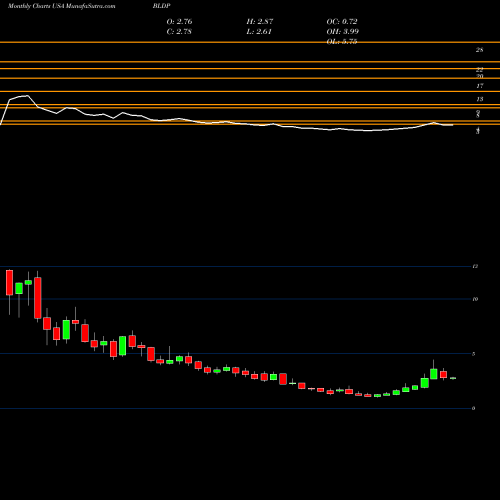
Task: Click the 13 price level label
Action: click(x=479, y=99)
